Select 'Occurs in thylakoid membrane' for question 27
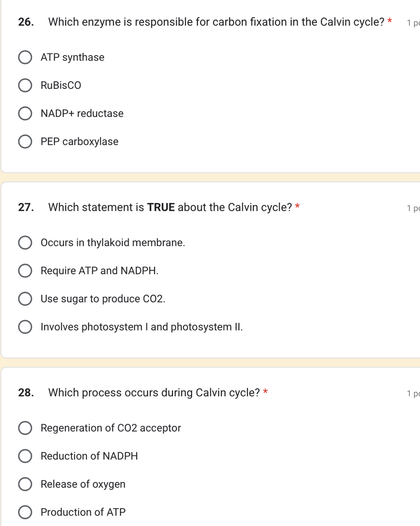Image resolution: width=420 pixels, height=526 pixels. [25, 242]
